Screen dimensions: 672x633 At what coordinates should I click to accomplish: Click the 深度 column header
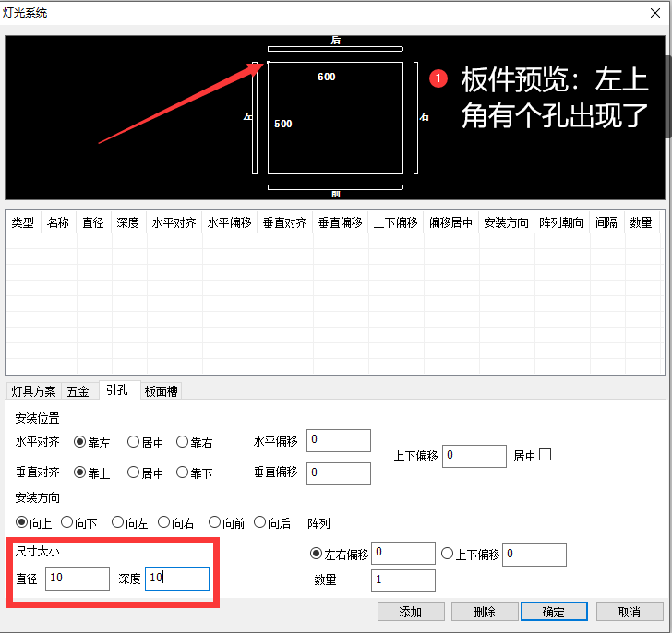point(128,222)
